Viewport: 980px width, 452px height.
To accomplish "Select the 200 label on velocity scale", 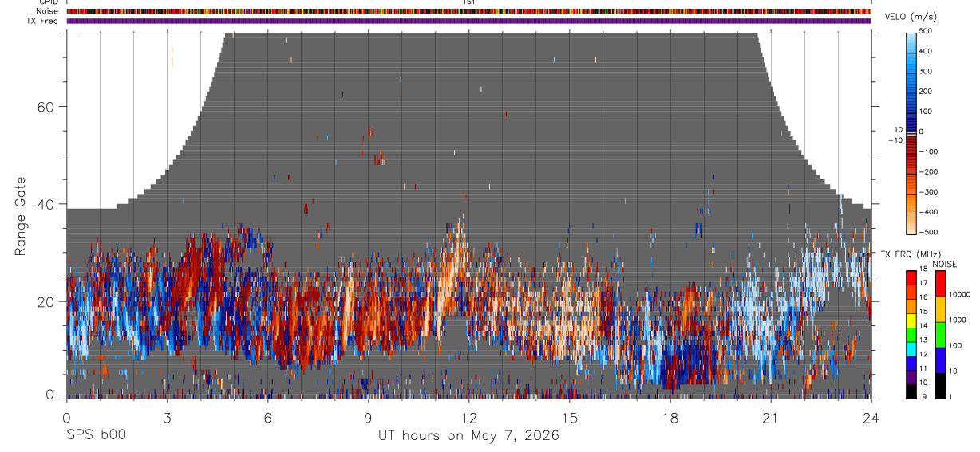I will pos(927,91).
